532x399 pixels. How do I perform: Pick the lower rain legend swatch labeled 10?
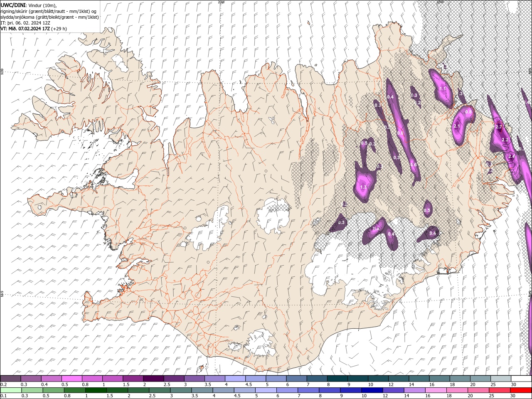372,390
